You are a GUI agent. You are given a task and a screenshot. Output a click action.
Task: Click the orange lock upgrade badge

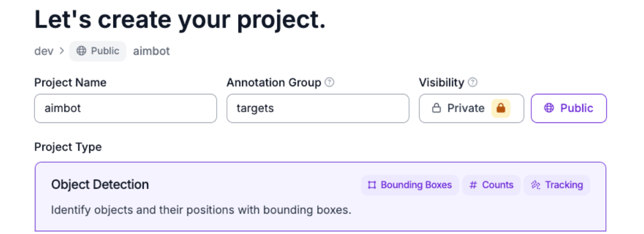tap(500, 108)
